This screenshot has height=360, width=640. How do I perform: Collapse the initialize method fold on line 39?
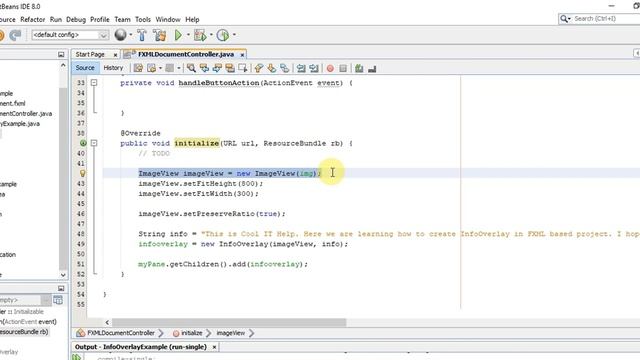click(94, 143)
